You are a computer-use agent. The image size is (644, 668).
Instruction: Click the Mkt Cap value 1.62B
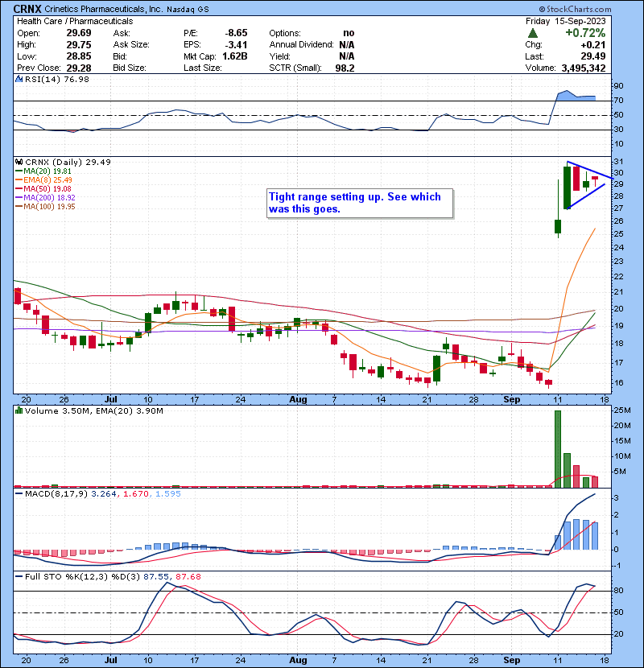(235, 56)
